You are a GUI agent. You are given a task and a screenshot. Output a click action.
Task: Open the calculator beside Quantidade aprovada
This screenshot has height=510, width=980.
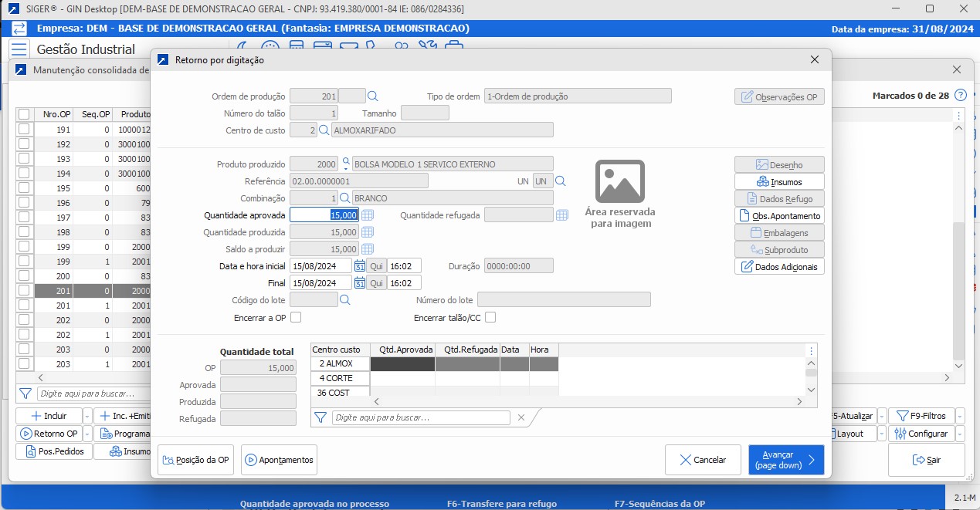click(368, 214)
